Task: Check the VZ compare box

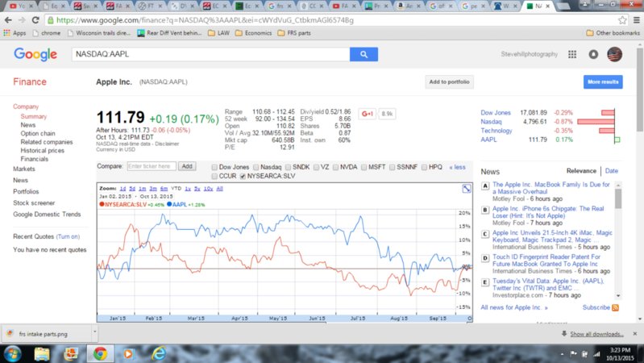Action: (x=316, y=167)
